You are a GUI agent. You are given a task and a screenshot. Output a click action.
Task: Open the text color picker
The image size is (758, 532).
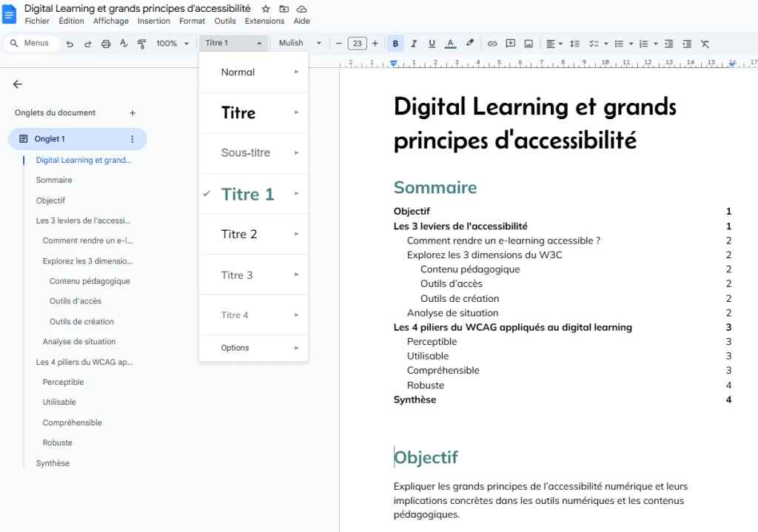click(449, 43)
